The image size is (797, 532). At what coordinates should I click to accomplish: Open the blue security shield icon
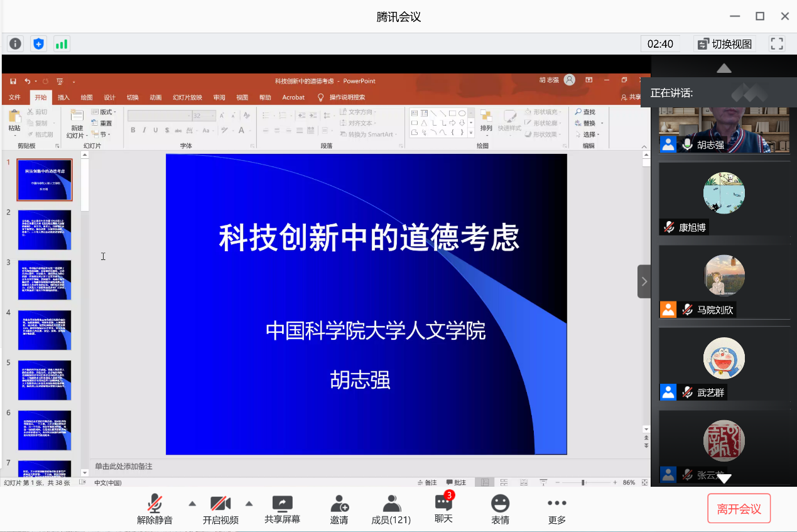[x=39, y=43]
